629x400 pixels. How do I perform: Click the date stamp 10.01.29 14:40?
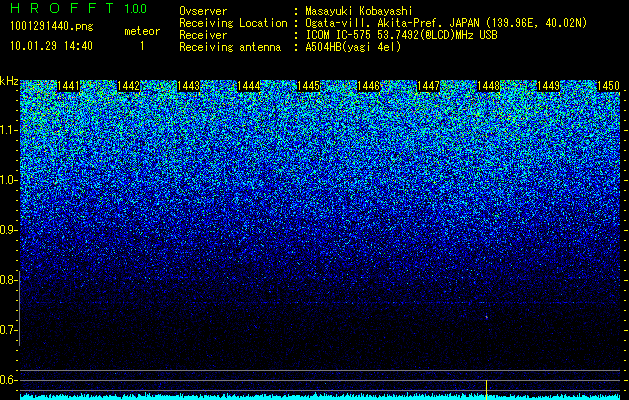pyautogui.click(x=51, y=46)
